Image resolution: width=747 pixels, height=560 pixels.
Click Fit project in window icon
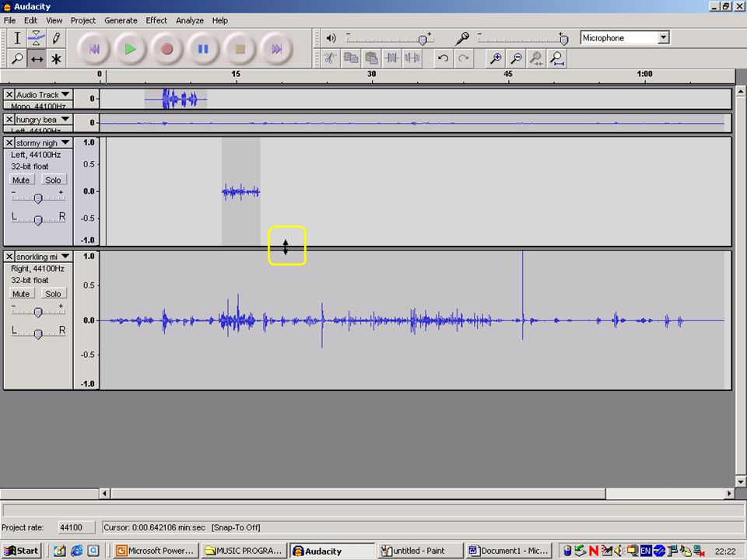pyautogui.click(x=557, y=58)
